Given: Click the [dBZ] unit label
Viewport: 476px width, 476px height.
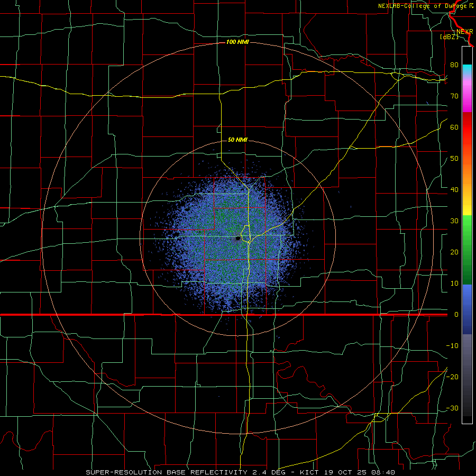Looking at the screenshot, I should tap(449, 36).
